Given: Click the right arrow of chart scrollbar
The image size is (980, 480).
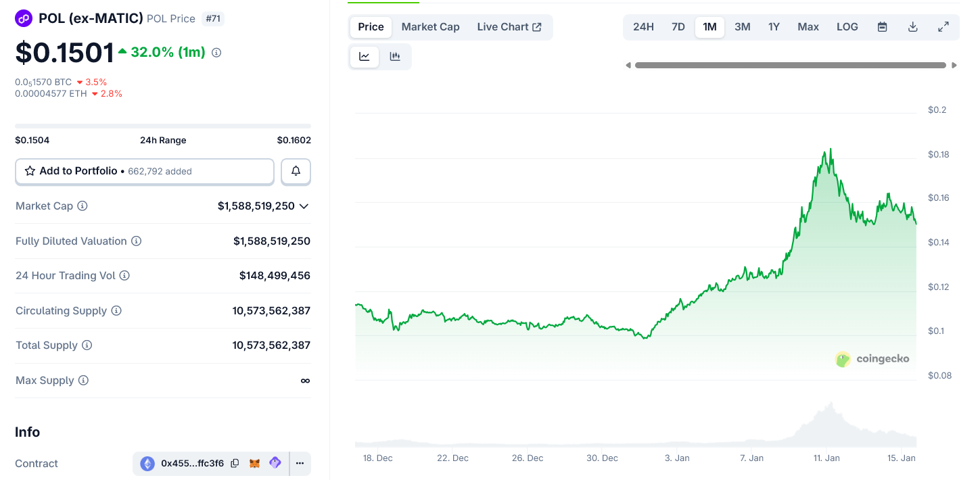Looking at the screenshot, I should tap(954, 66).
